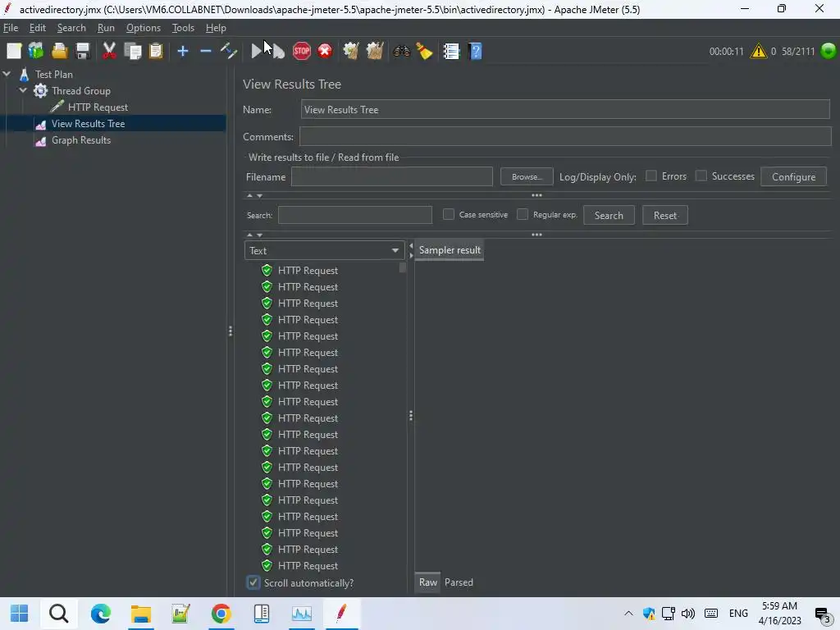Open Google Chrome from the taskbar
This screenshot has height=630, width=840.
tap(221, 614)
